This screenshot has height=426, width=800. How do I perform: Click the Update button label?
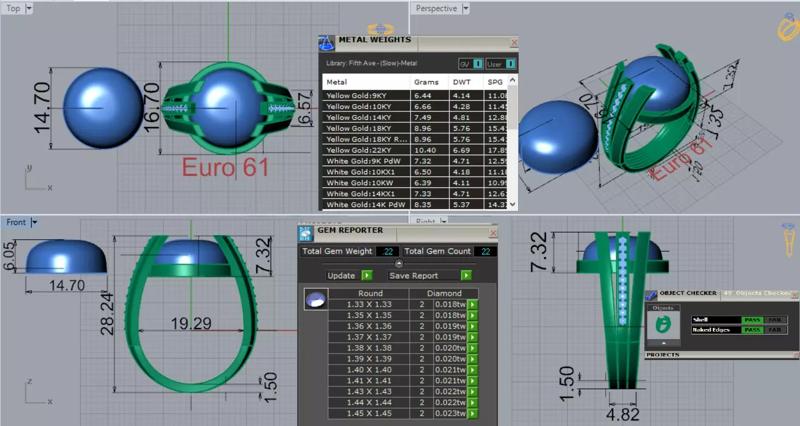click(341, 275)
